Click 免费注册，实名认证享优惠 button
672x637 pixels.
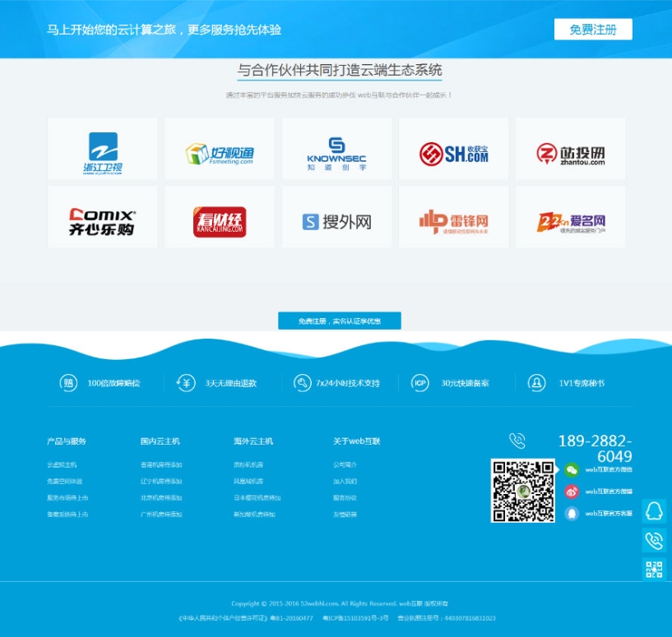click(x=340, y=321)
